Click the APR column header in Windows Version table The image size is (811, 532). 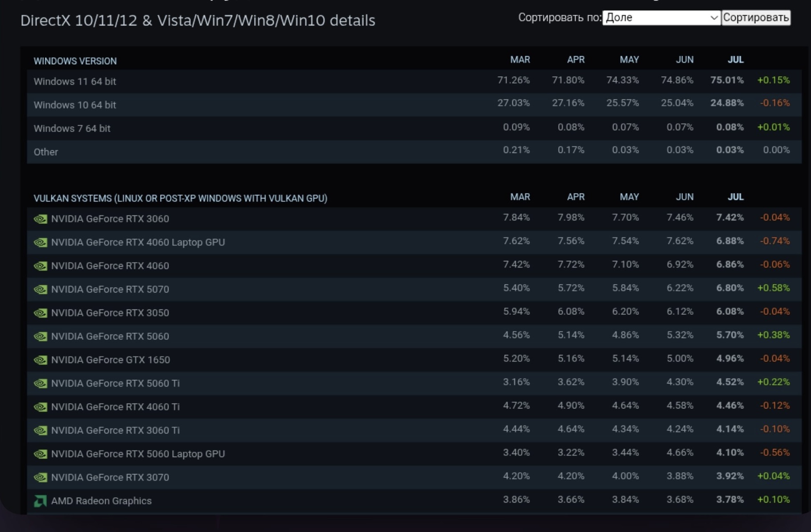coord(576,60)
